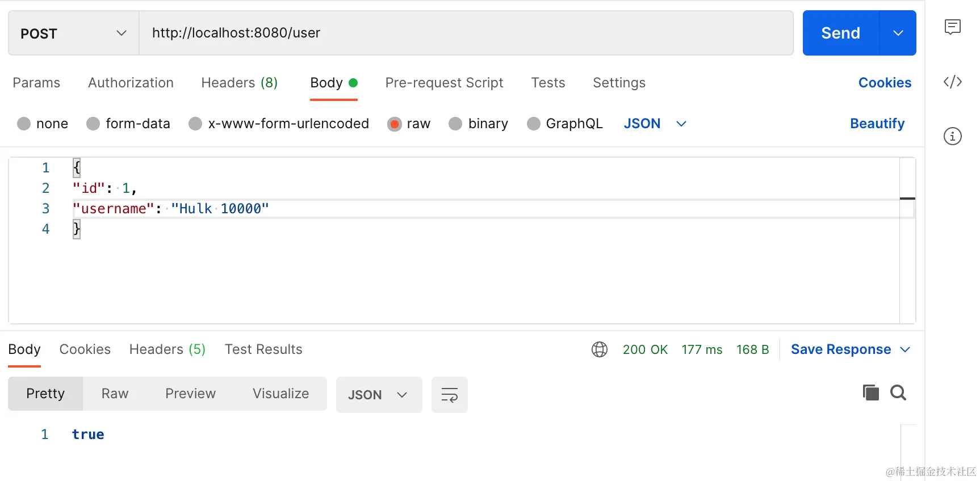Switch to the Params tab
This screenshot has height=481, width=980.
pos(36,83)
